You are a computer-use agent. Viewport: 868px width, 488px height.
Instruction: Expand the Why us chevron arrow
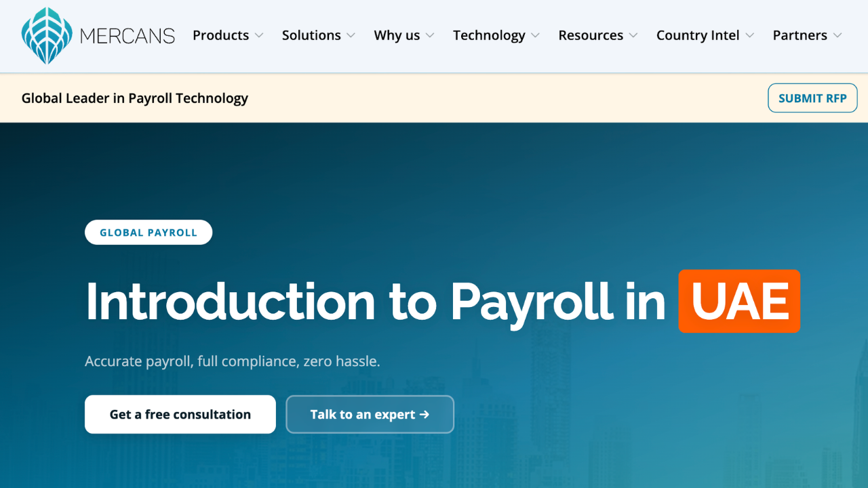[430, 36]
